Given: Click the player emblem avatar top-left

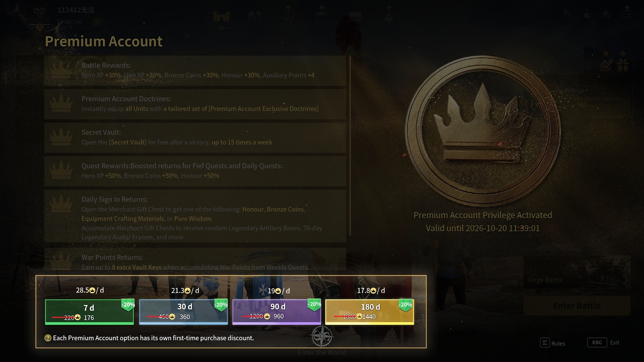Looking at the screenshot, I should pos(40,13).
